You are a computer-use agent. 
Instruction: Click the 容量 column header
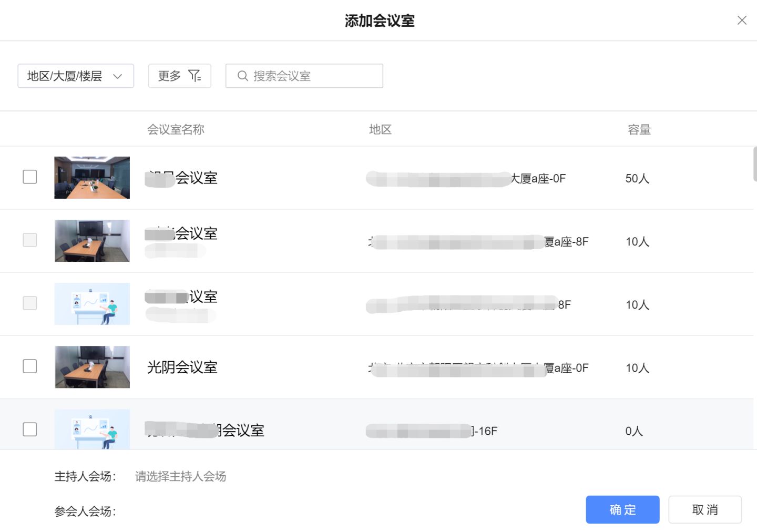click(639, 129)
